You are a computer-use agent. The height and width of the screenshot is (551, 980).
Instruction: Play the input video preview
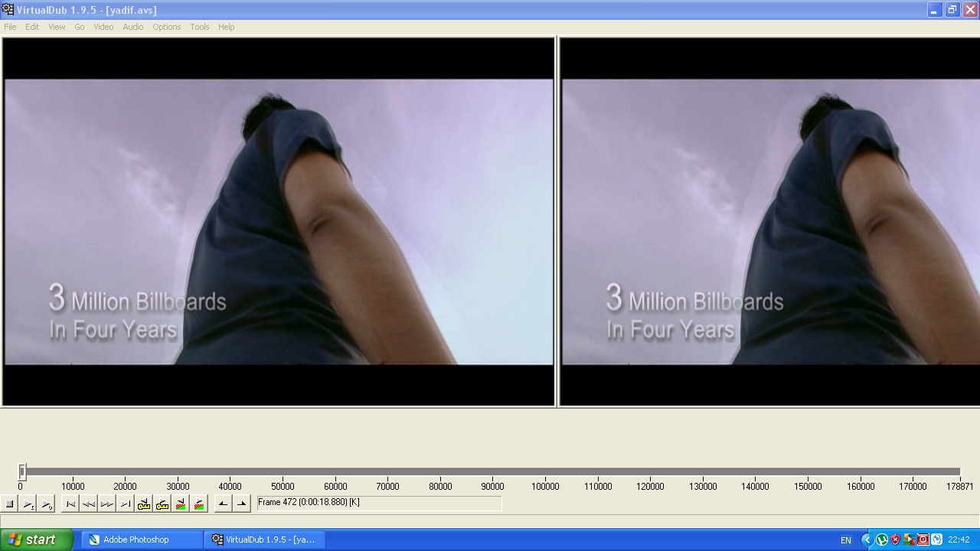(x=28, y=504)
